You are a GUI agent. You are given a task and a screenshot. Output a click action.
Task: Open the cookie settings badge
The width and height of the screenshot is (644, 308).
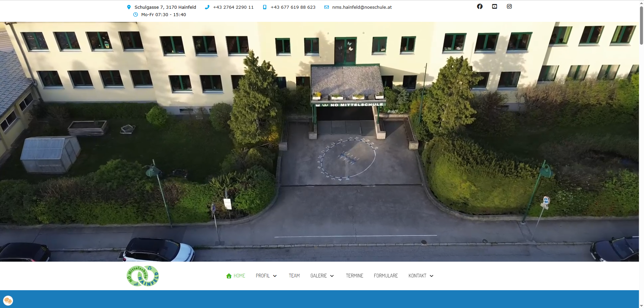8,300
